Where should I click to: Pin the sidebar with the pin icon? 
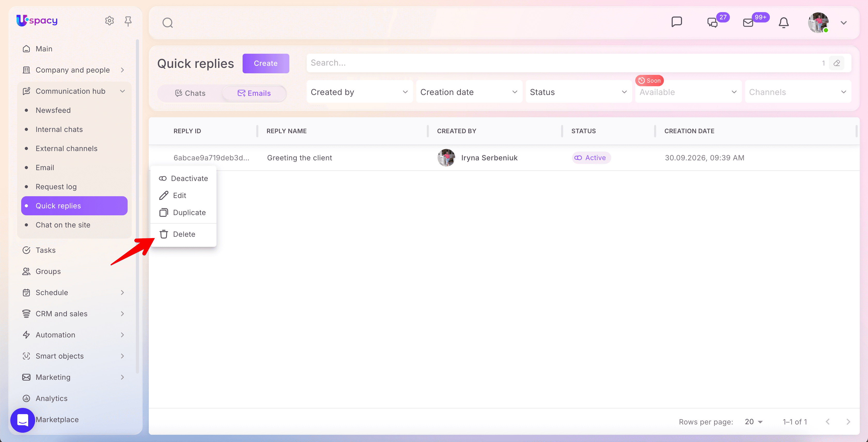(x=128, y=21)
